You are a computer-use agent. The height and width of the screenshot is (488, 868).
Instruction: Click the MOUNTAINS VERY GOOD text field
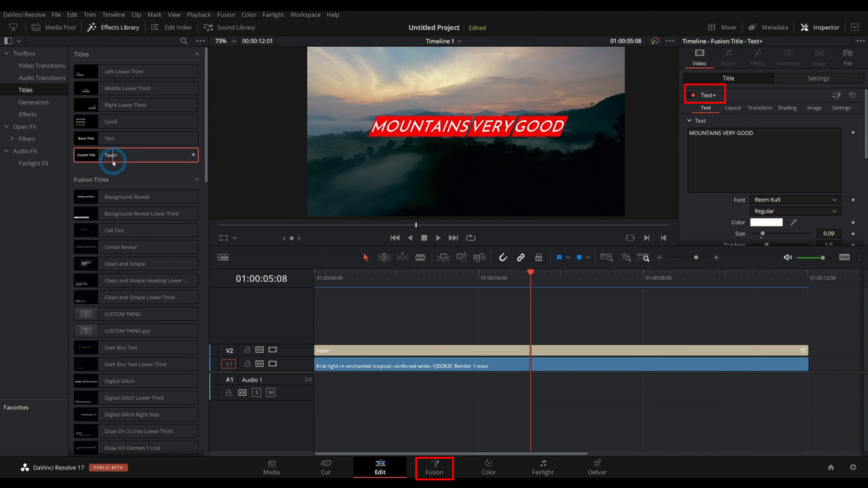[764, 160]
